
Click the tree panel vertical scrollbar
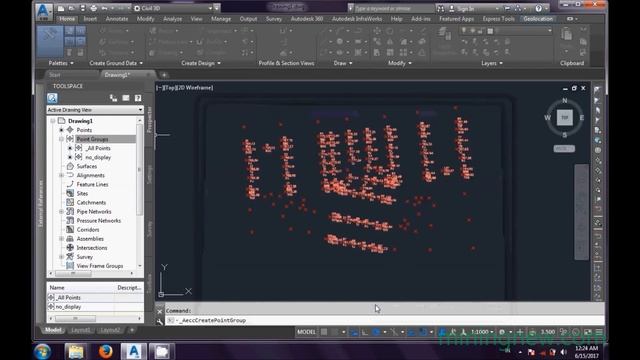[x=140, y=169]
